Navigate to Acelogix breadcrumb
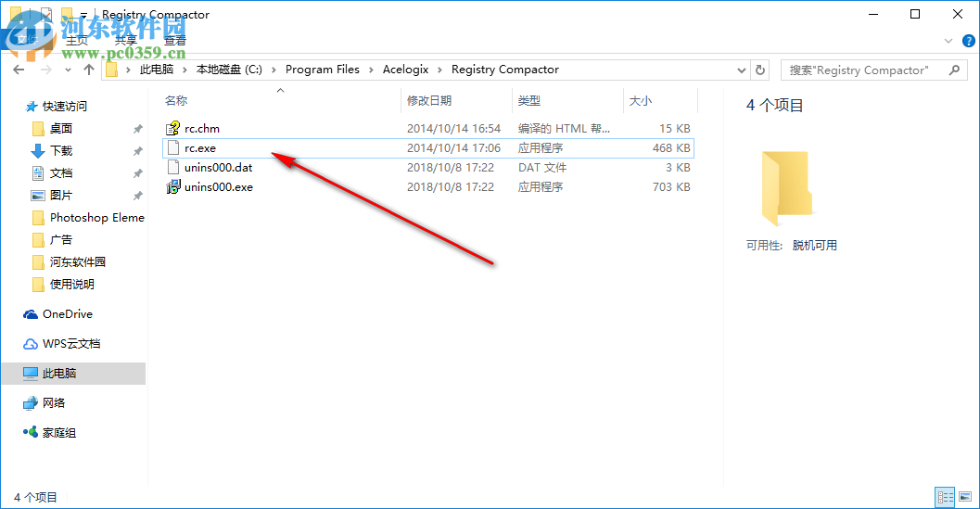Image resolution: width=980 pixels, height=509 pixels. point(405,70)
